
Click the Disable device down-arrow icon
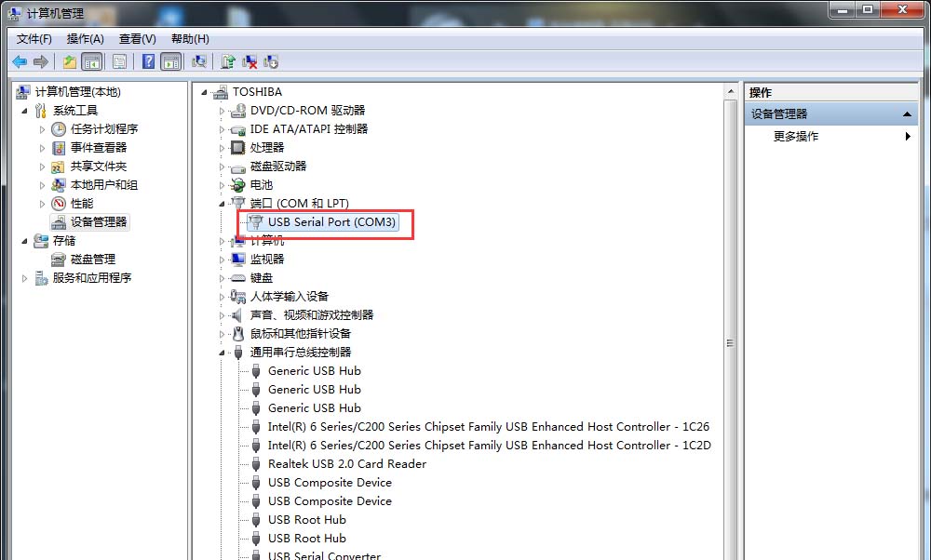[x=271, y=61]
